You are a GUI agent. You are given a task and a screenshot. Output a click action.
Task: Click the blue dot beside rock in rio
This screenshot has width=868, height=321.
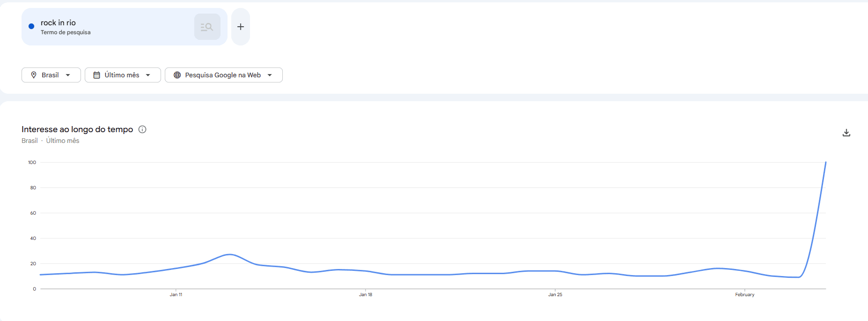pyautogui.click(x=31, y=26)
